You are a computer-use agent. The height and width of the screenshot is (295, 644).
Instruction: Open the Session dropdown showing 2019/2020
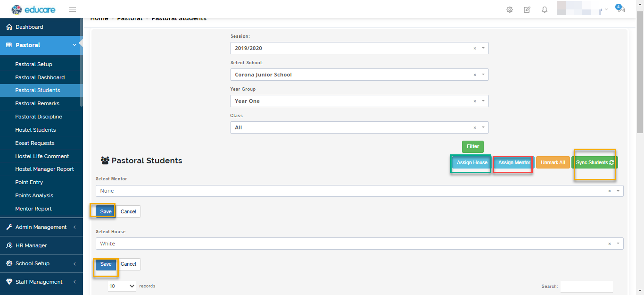(359, 48)
